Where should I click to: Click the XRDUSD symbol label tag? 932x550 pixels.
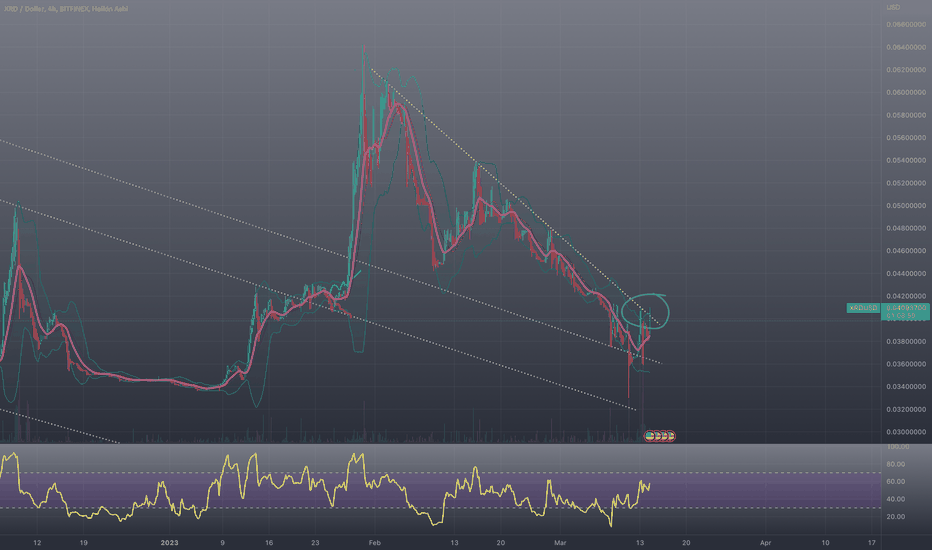click(863, 308)
